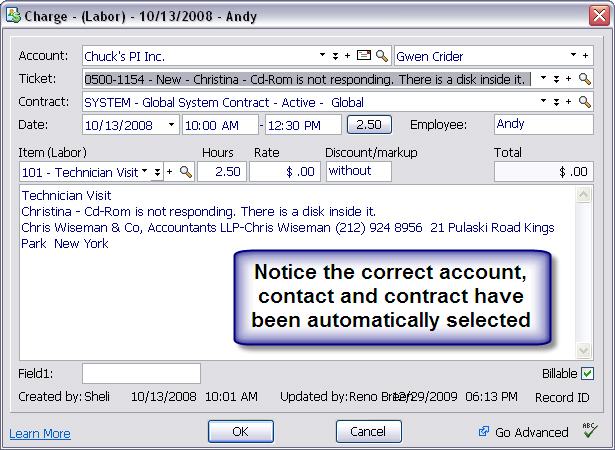Click the plus icon next to Gwen Crider

pyautogui.click(x=585, y=56)
